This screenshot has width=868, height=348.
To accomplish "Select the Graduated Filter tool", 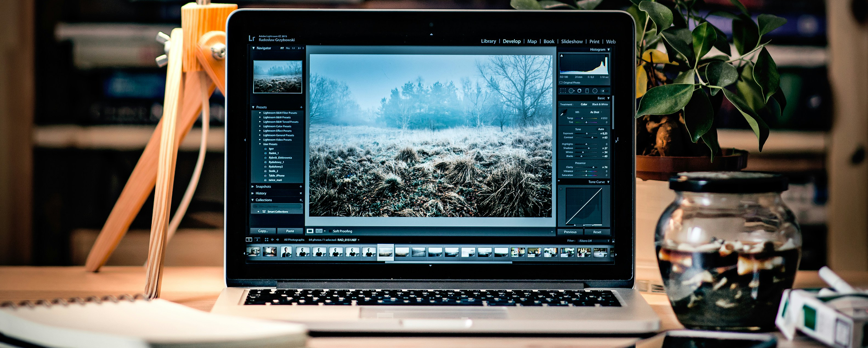I will coord(587,91).
